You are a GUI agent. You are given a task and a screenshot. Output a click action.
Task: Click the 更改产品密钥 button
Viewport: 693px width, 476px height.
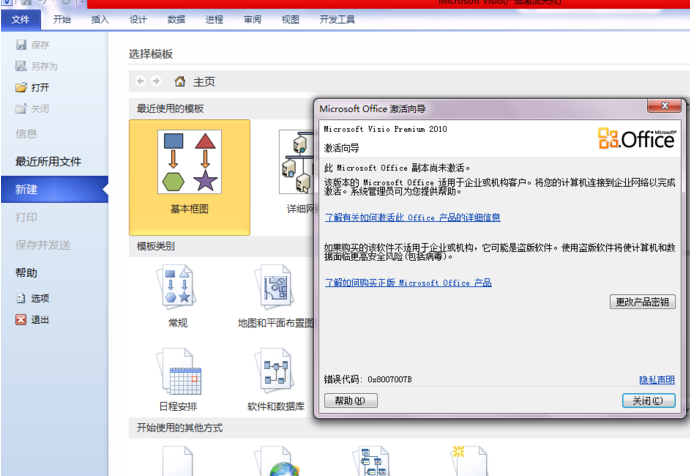pyautogui.click(x=642, y=302)
